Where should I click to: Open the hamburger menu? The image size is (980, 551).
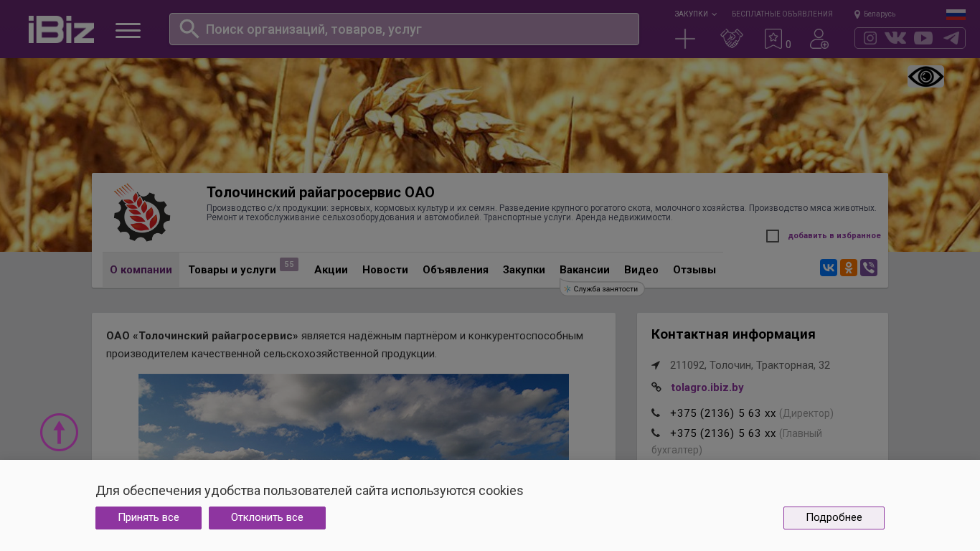pos(128,30)
